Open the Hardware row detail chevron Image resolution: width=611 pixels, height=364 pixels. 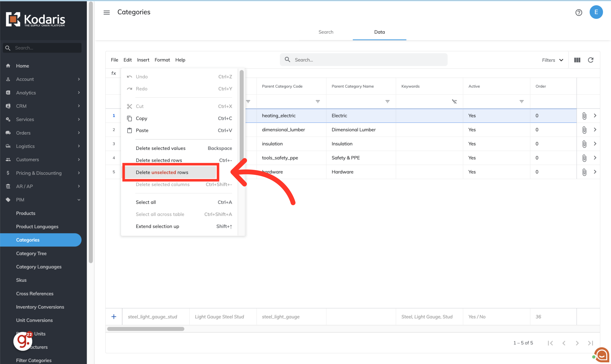[595, 172]
